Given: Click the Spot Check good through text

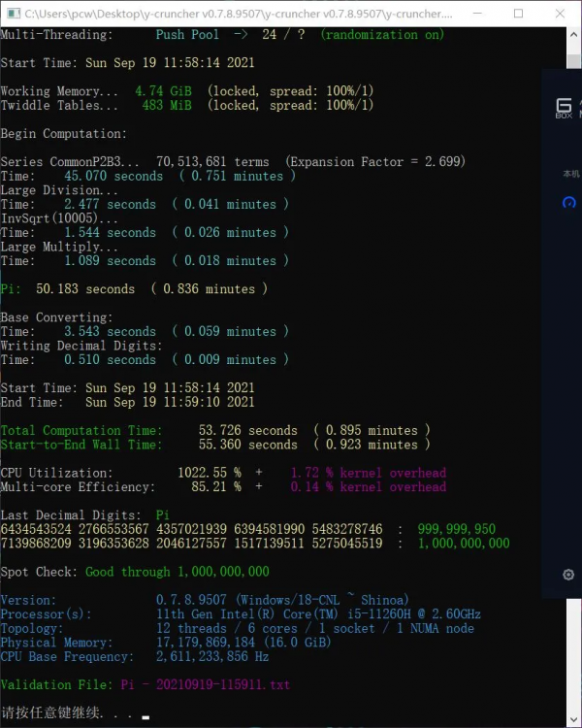Looking at the screenshot, I should click(x=177, y=572).
